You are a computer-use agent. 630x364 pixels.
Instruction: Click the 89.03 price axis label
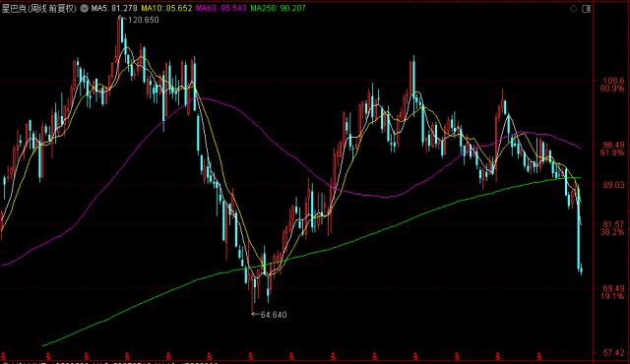pyautogui.click(x=613, y=185)
